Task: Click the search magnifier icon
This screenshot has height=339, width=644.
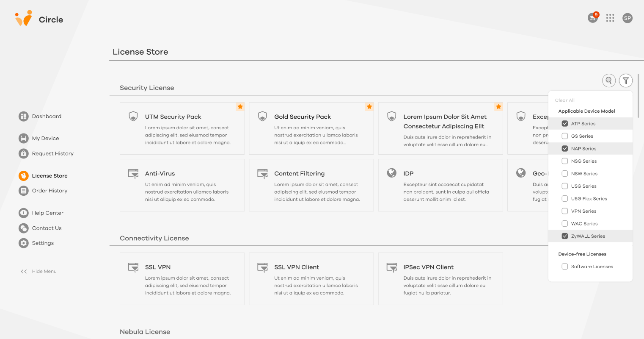Action: [608, 80]
